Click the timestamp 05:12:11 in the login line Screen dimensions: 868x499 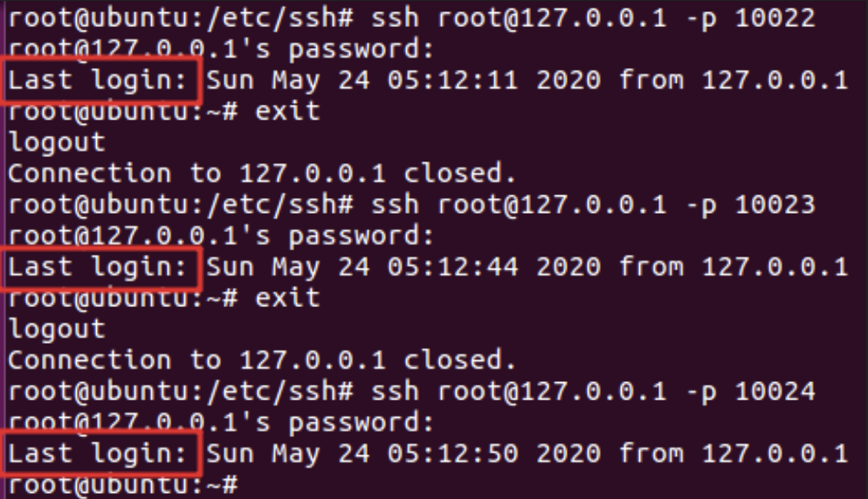[x=452, y=80]
